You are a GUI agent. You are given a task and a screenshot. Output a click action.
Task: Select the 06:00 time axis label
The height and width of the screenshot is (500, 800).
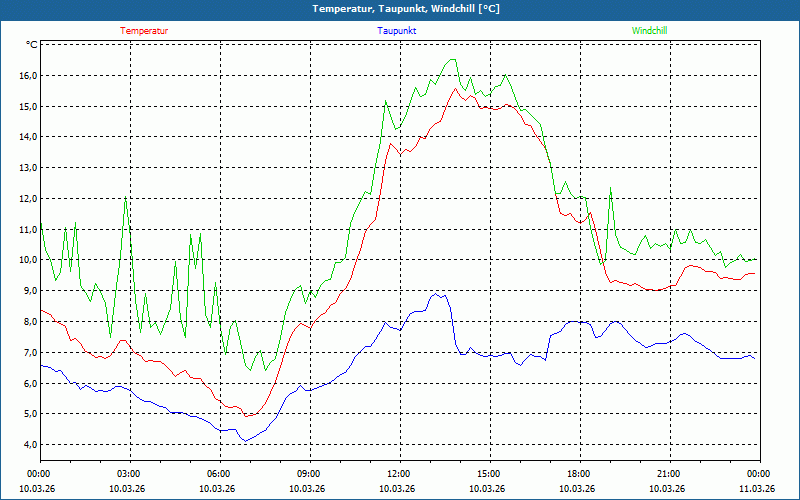click(x=218, y=474)
